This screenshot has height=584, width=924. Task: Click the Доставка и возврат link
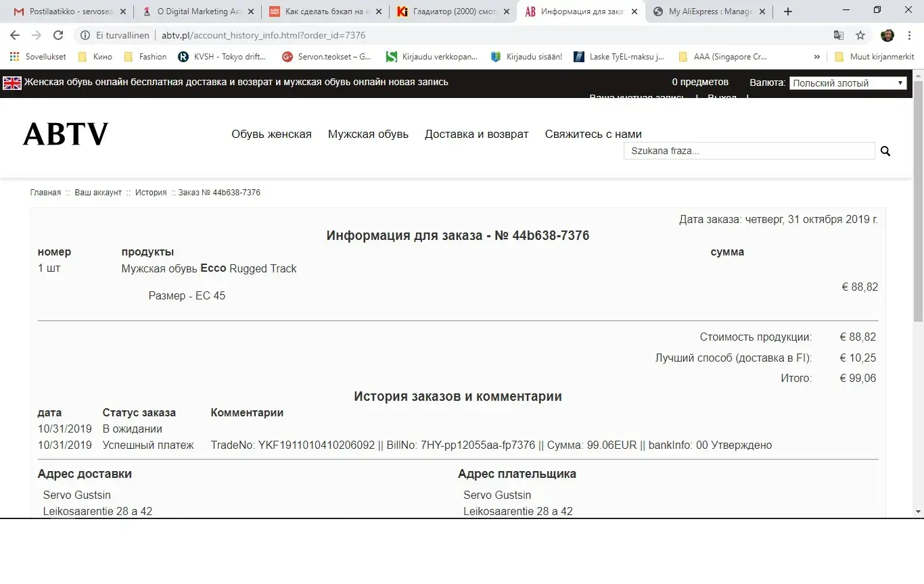coord(476,134)
